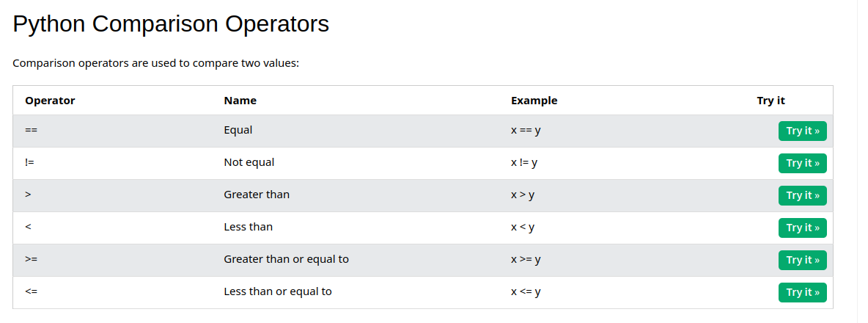This screenshot has height=323, width=868.
Task: Click the x == y example text
Action: (526, 130)
